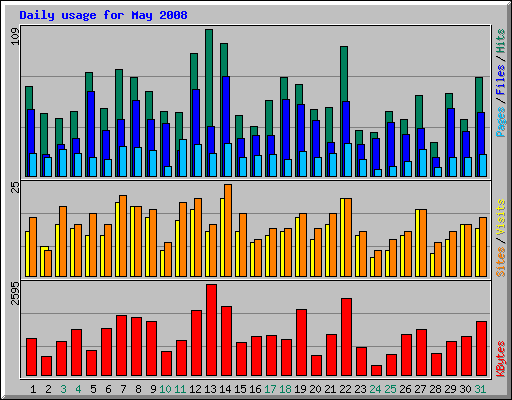Click the Pages legend label
512x400 pixels.
pos(500,122)
